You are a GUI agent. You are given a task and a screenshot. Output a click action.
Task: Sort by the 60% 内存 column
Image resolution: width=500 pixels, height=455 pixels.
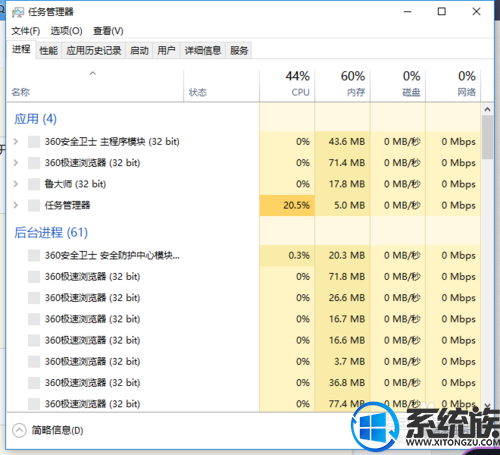click(x=343, y=85)
